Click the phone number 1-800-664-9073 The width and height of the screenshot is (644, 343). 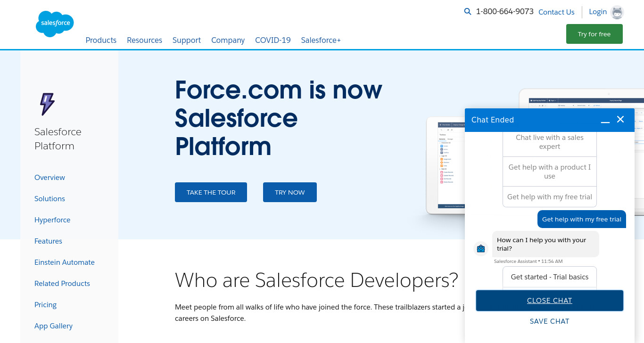(504, 12)
